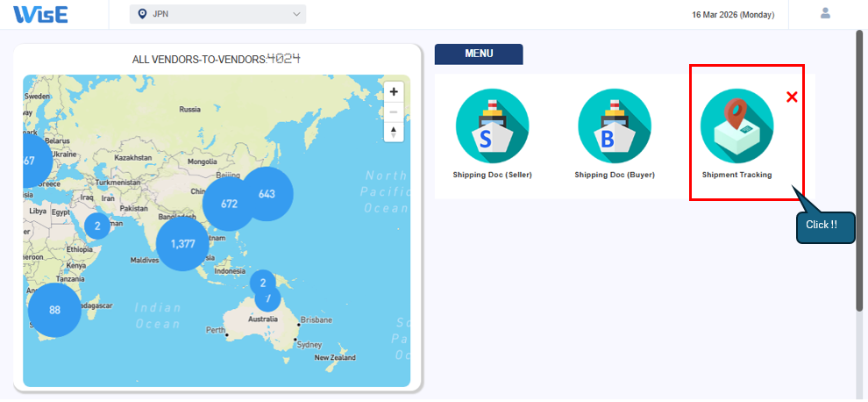Click the WisE logo
This screenshot has width=868, height=402.
[x=40, y=14]
